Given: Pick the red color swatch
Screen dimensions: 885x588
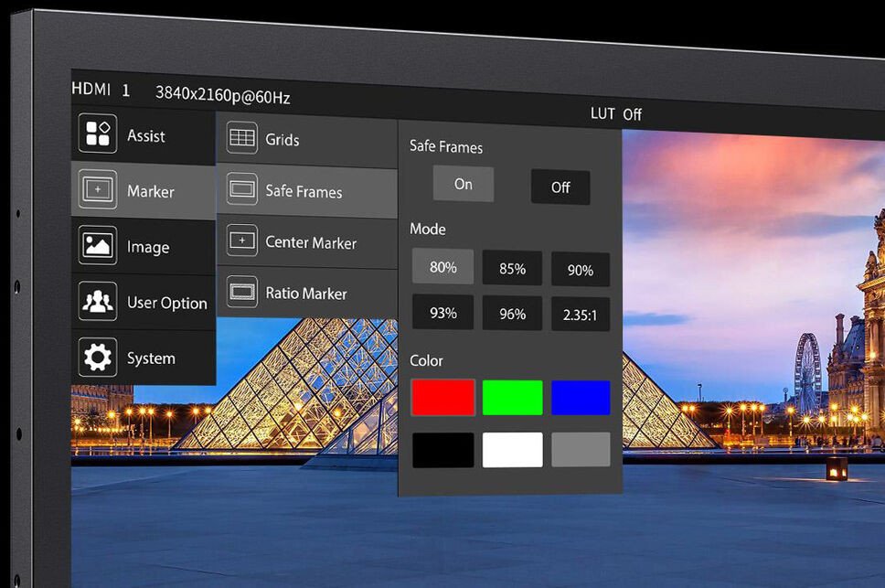Looking at the screenshot, I should click(443, 397).
